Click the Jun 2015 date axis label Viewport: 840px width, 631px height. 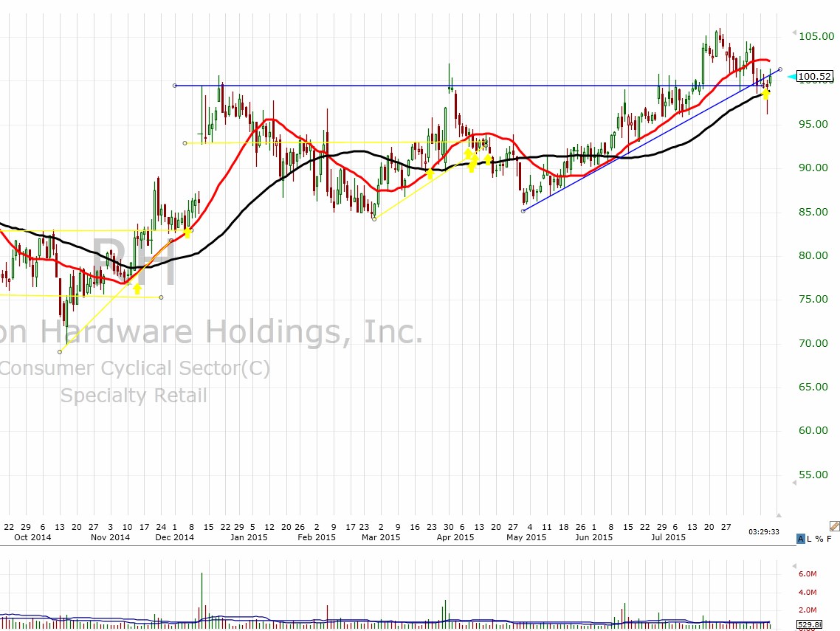[593, 537]
